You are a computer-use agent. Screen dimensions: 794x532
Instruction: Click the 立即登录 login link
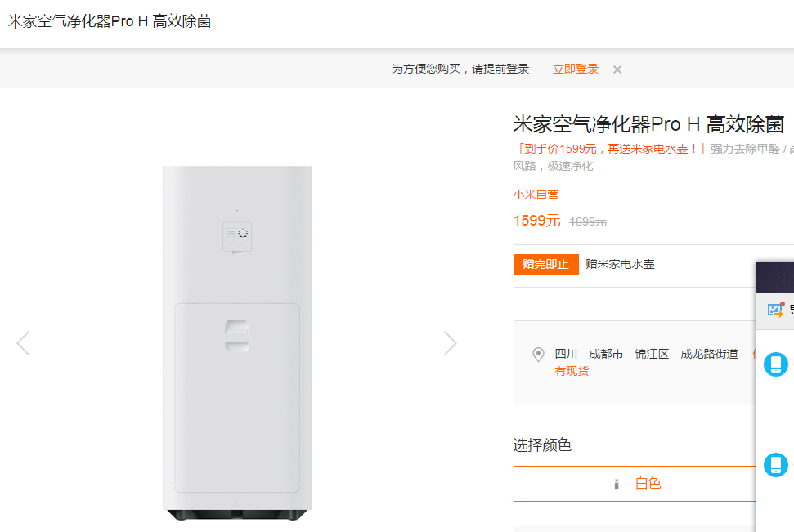pyautogui.click(x=576, y=69)
